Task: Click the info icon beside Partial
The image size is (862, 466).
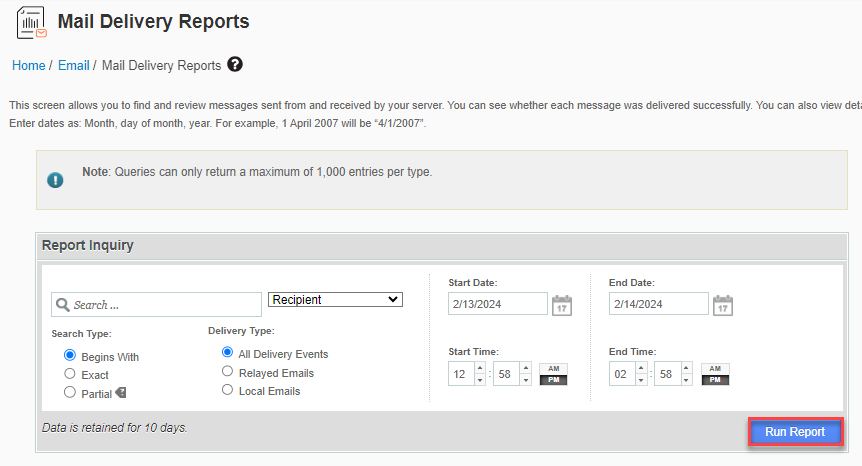Action: 121,393
